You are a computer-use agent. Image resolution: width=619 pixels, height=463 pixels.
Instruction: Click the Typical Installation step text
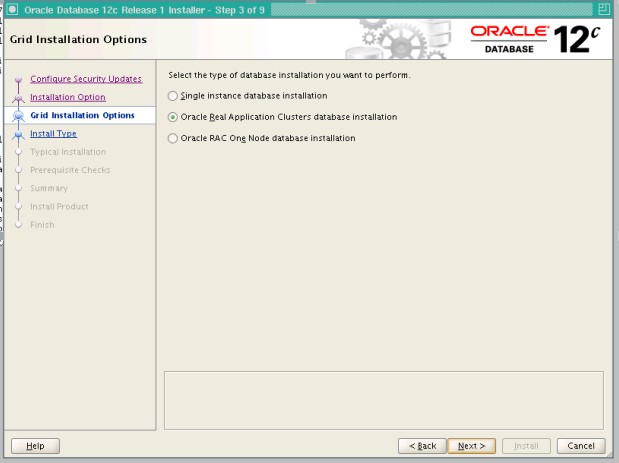[68, 152]
